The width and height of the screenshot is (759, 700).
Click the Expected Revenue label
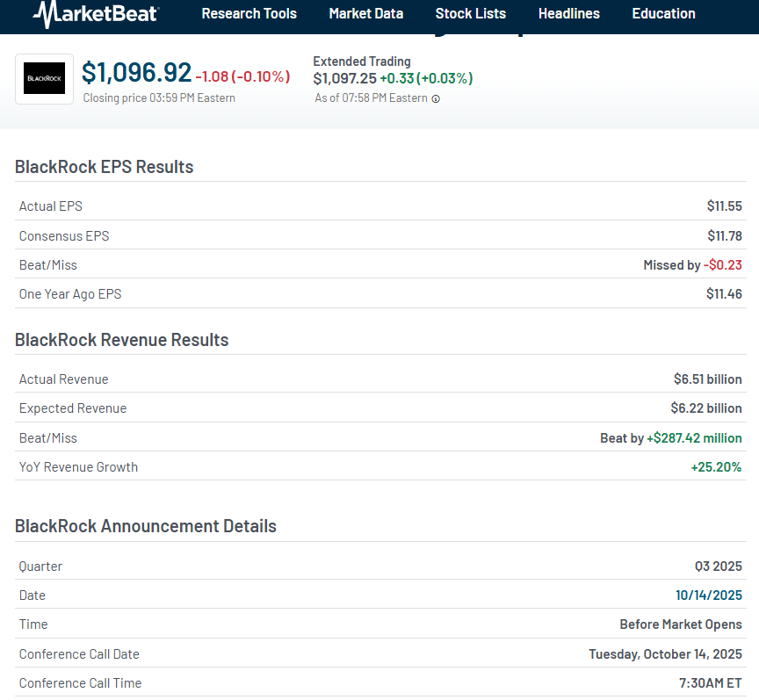point(73,408)
